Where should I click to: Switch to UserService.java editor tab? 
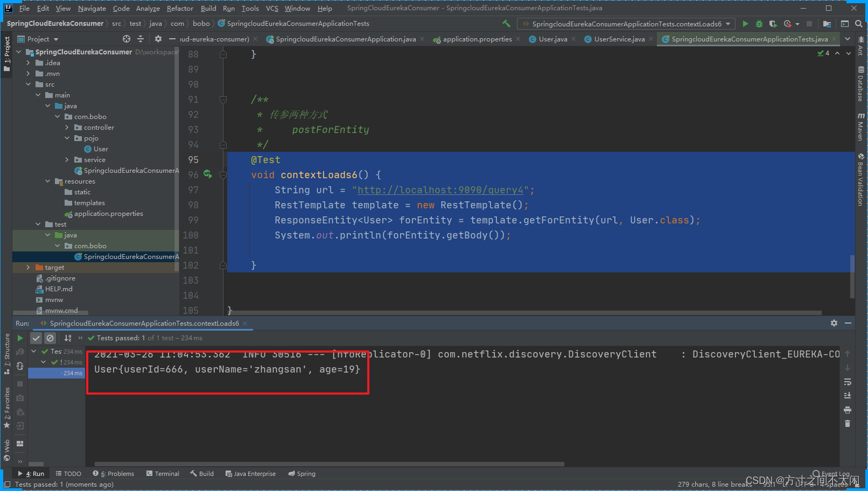click(x=619, y=39)
